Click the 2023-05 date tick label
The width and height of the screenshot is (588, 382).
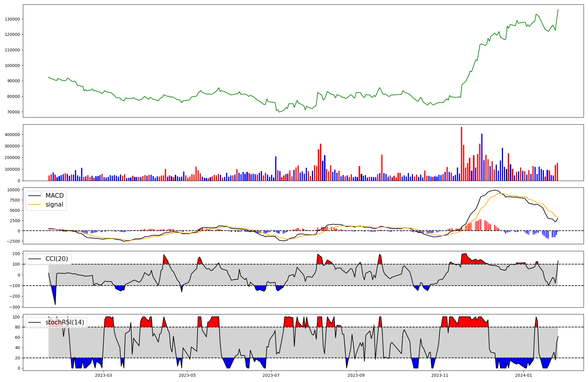pyautogui.click(x=187, y=375)
